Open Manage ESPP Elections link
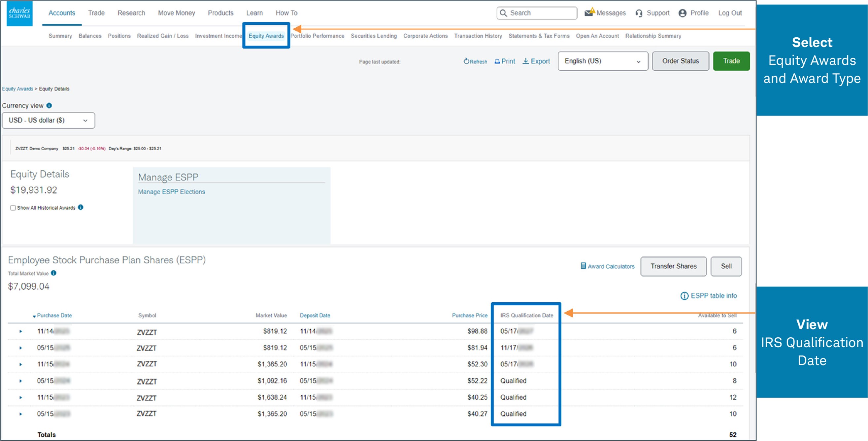The height and width of the screenshot is (441, 868). 172,192
